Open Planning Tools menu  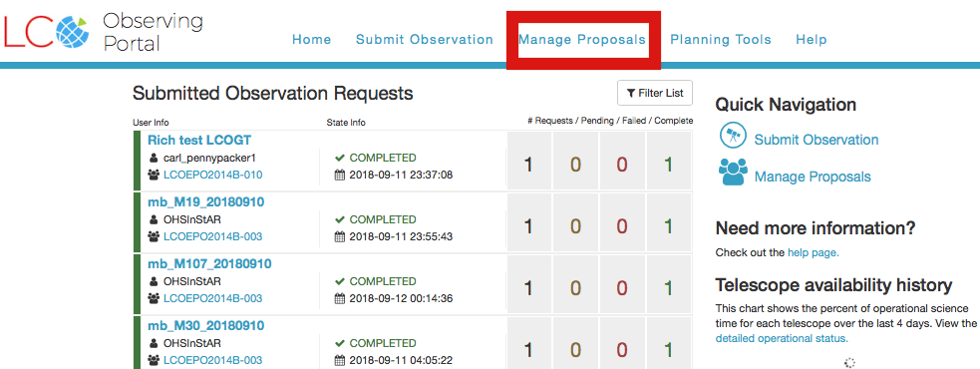pos(721,40)
